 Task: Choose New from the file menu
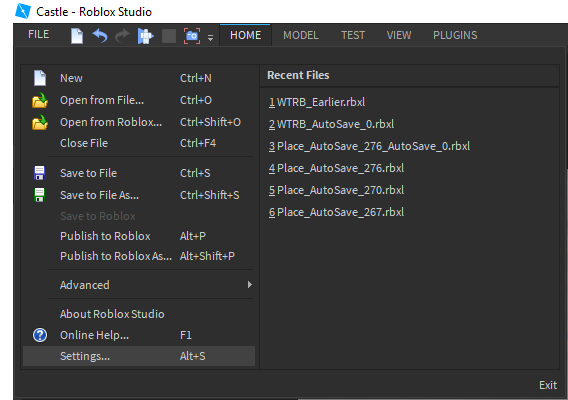pyautogui.click(x=139, y=78)
